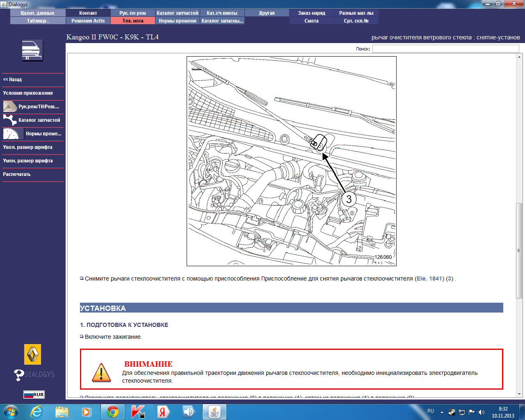Click the Windows Start button

click(x=11, y=411)
